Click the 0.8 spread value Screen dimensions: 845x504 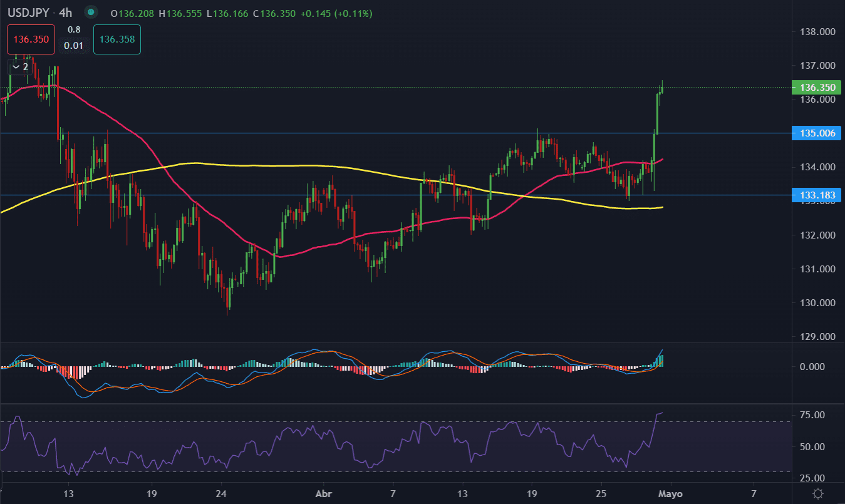tap(74, 29)
